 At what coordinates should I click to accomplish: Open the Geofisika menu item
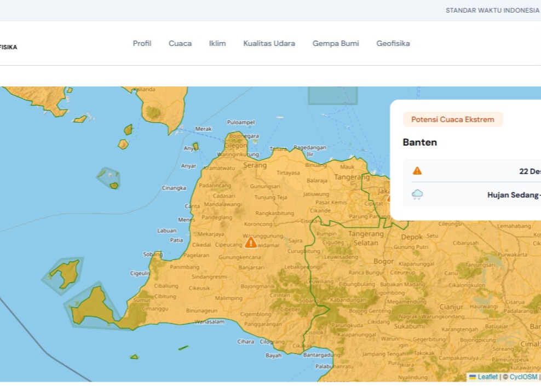pos(393,43)
